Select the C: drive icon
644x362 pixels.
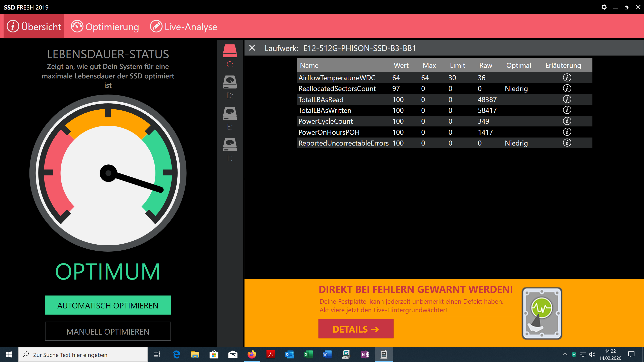point(230,51)
